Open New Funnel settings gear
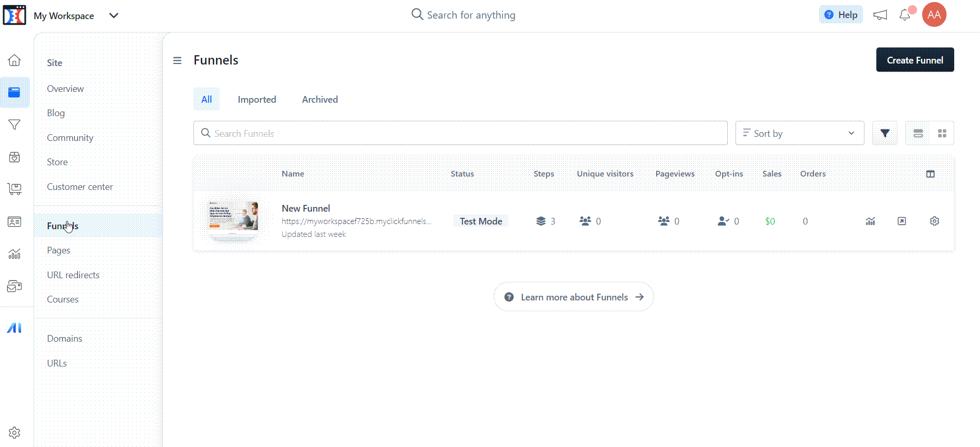 point(934,221)
